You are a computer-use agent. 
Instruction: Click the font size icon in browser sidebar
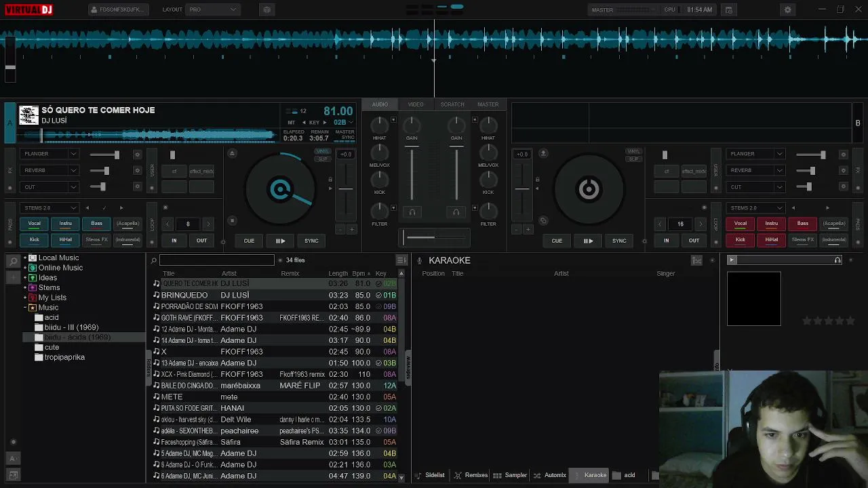13,459
